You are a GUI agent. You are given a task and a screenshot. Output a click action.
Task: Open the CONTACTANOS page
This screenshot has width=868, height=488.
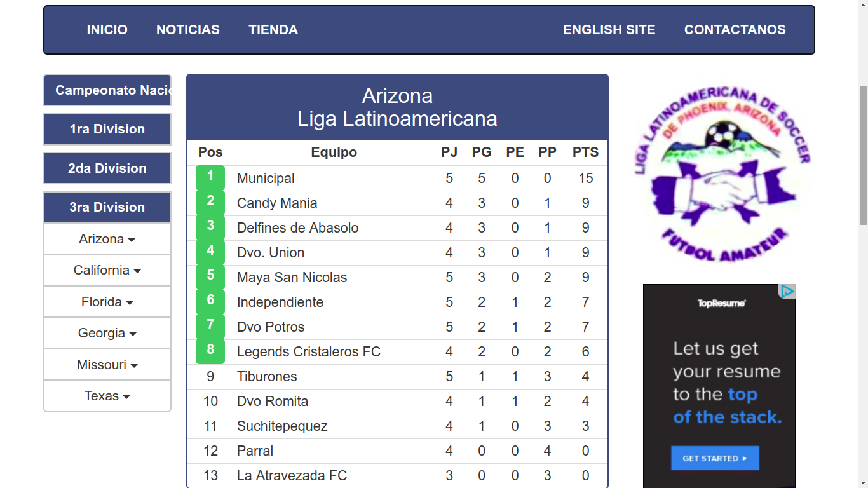(735, 30)
